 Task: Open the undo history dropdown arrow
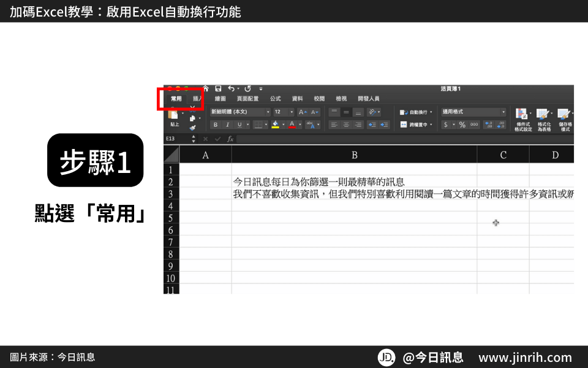(x=238, y=89)
